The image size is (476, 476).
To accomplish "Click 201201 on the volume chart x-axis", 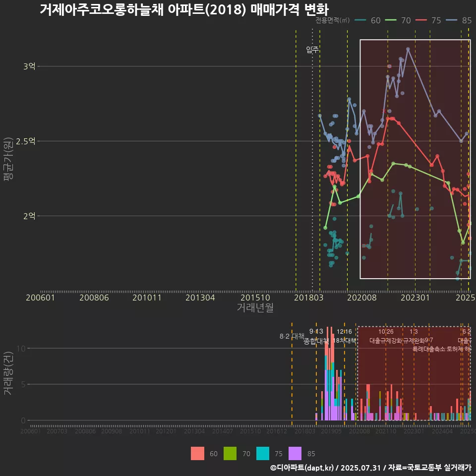I will (x=166, y=431).
